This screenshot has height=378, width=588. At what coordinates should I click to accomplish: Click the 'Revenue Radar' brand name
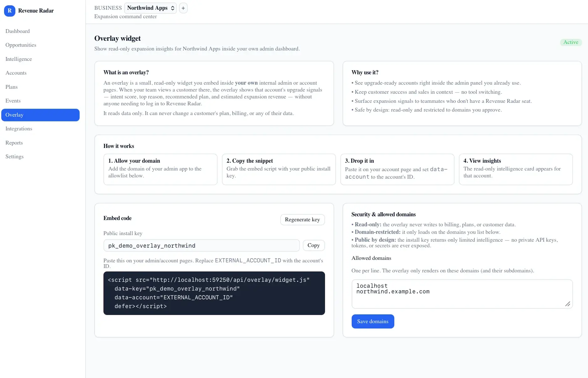36,11
